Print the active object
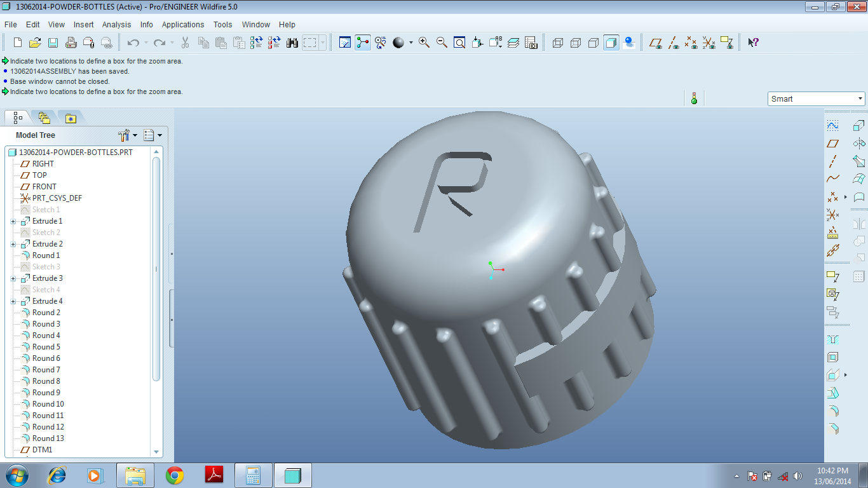Image resolution: width=868 pixels, height=488 pixels. pyautogui.click(x=71, y=43)
